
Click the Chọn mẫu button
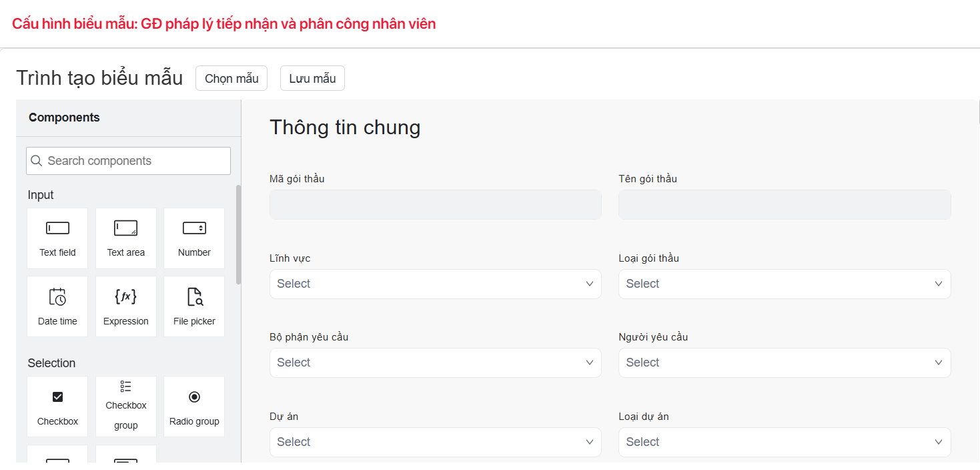(x=231, y=78)
